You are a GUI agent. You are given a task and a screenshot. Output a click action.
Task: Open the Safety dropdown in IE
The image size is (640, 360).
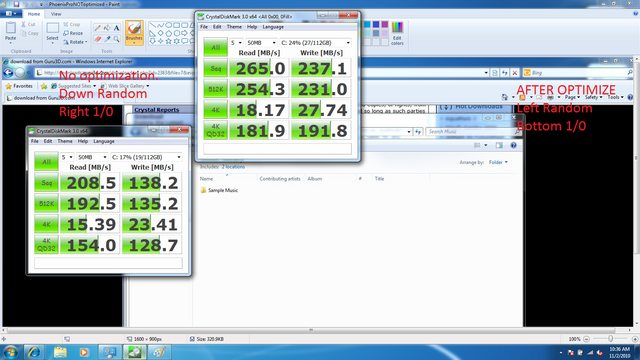[x=593, y=97]
